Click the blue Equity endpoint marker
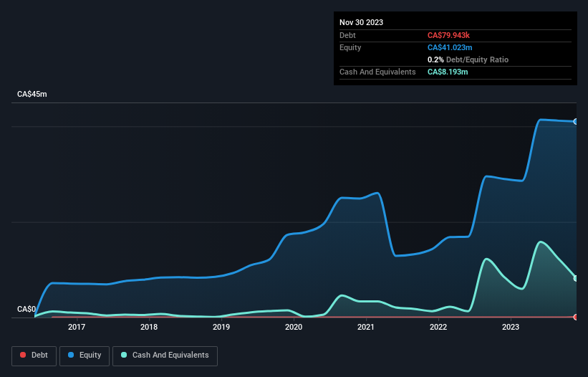588x377 pixels. click(x=576, y=122)
